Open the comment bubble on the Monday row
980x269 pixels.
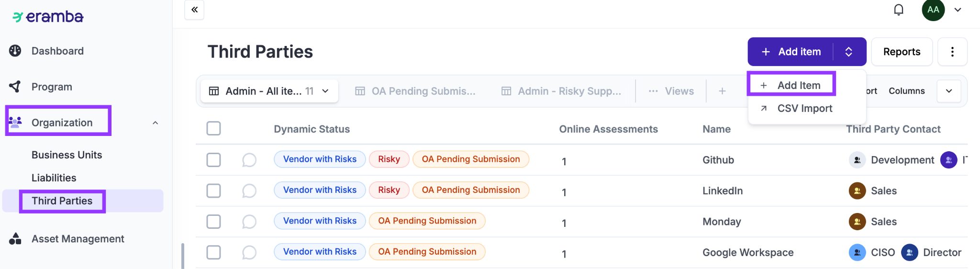[249, 222]
